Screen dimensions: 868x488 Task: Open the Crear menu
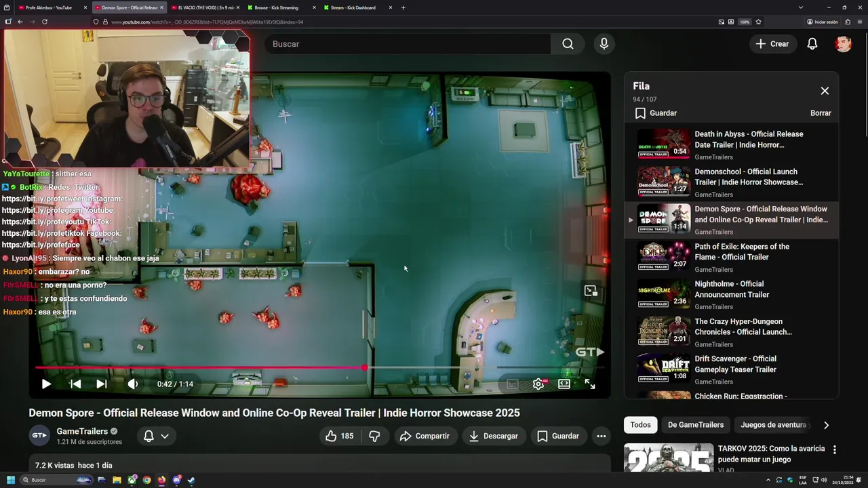[772, 44]
